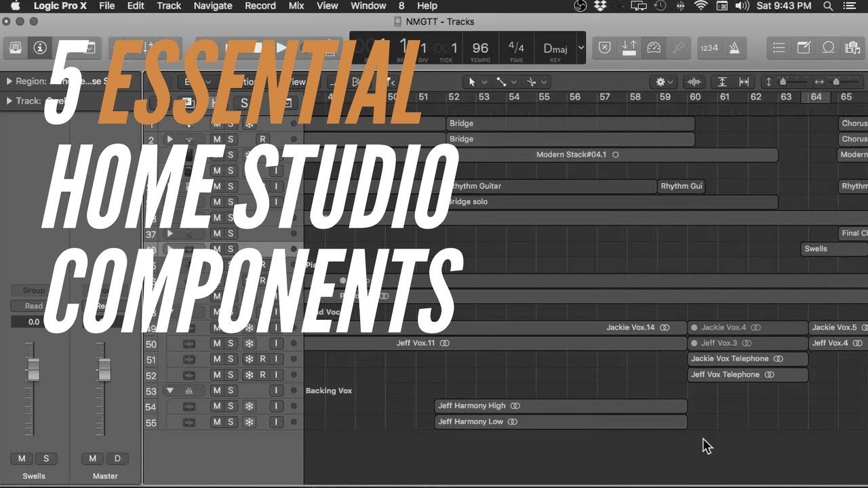The height and width of the screenshot is (488, 868).
Task: Open the Dmaj key signature dropdown
Action: point(581,48)
